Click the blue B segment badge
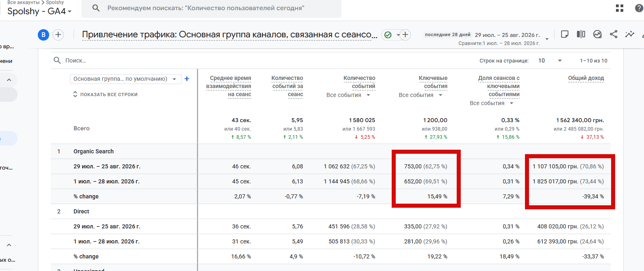The width and height of the screenshot is (644, 271). click(43, 35)
